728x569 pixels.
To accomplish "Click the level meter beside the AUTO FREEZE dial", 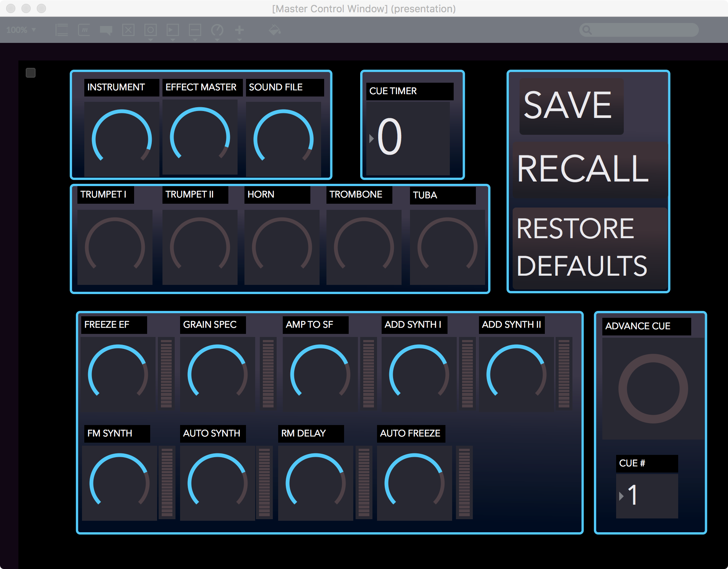I will click(x=464, y=482).
